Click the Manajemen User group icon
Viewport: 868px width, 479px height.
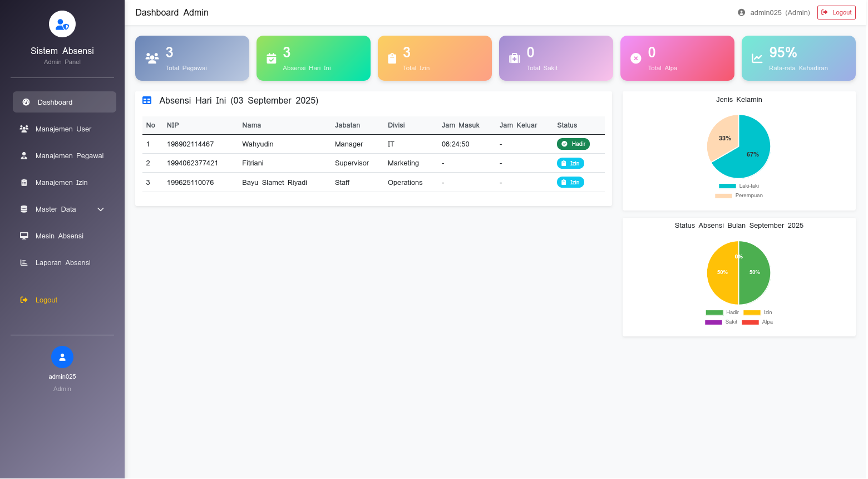click(x=24, y=129)
